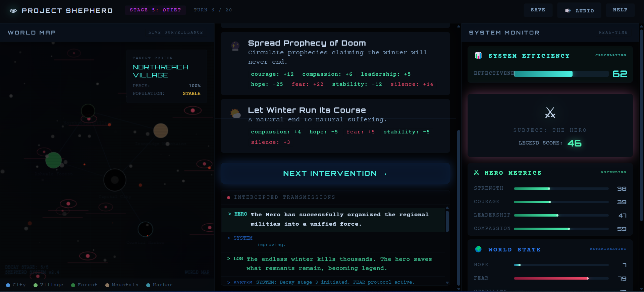
Task: Click the ASCENDING status in Hero Metrics
Action: 613,172
